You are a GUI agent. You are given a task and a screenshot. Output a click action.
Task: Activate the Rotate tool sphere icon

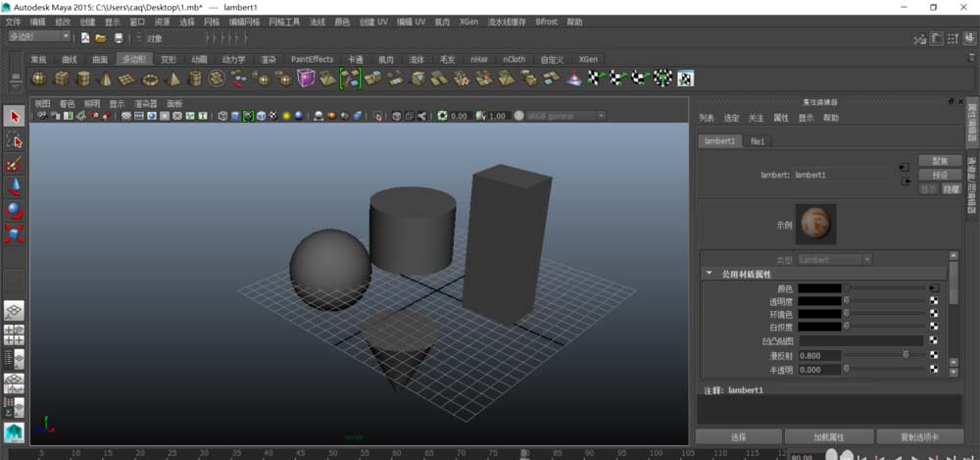pyautogui.click(x=15, y=211)
